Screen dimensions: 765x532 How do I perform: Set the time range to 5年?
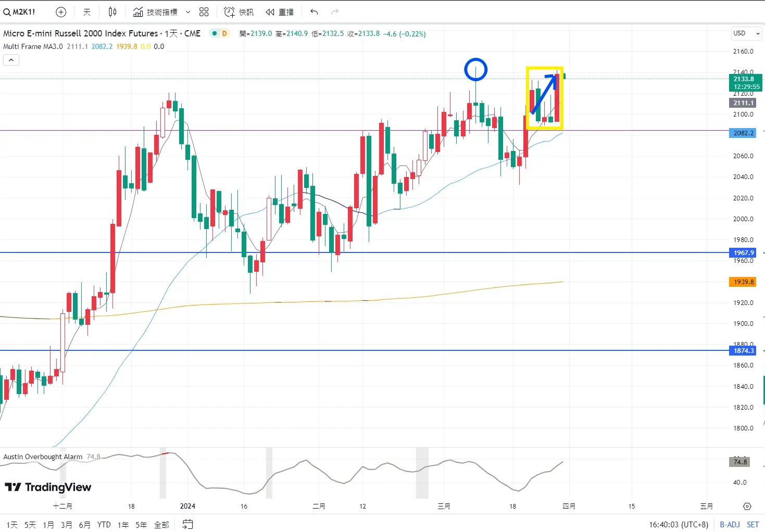pyautogui.click(x=142, y=525)
